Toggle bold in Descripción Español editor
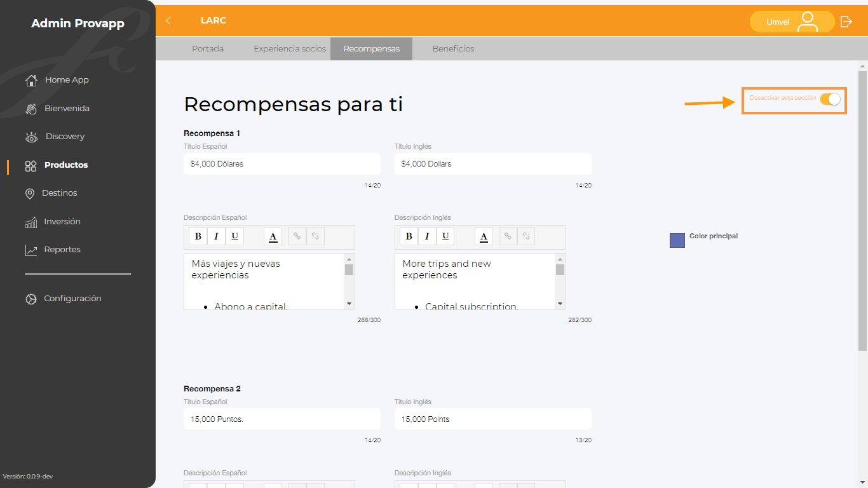The image size is (868, 488). tap(198, 236)
